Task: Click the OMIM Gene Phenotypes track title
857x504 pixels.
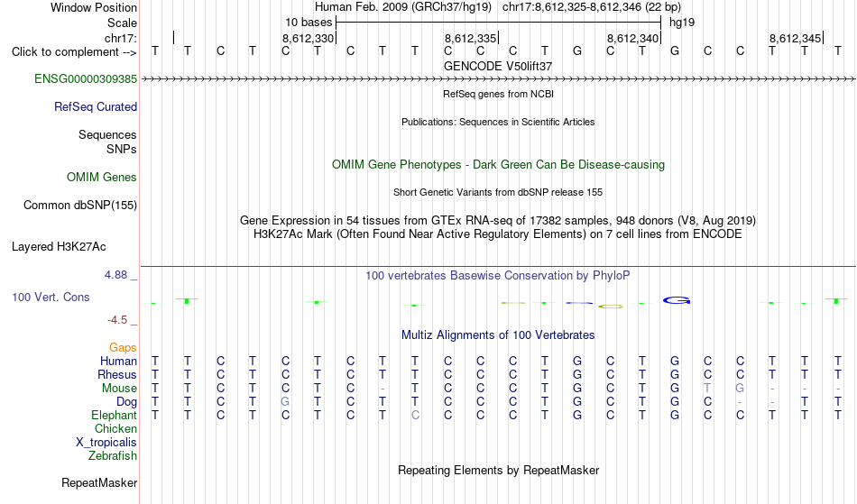Action: coord(499,164)
